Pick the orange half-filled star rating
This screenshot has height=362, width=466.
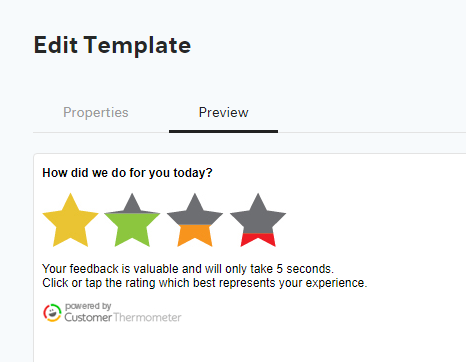[x=195, y=222]
